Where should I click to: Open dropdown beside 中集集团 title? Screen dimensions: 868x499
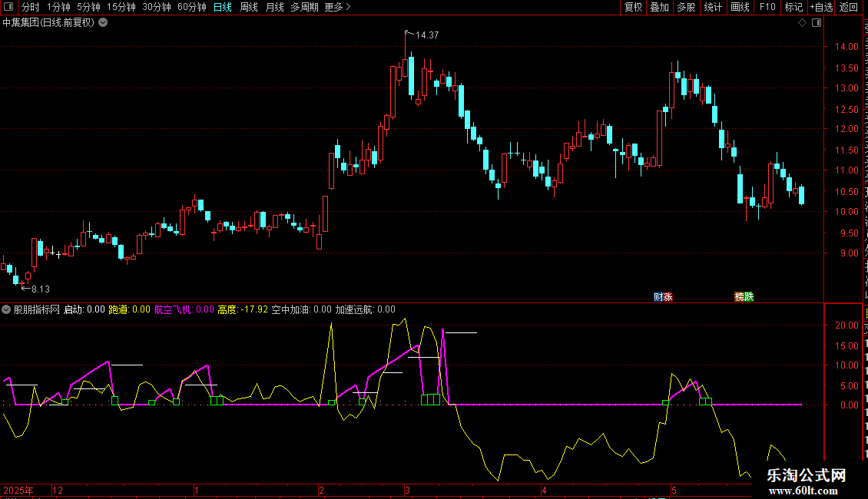pyautogui.click(x=103, y=23)
